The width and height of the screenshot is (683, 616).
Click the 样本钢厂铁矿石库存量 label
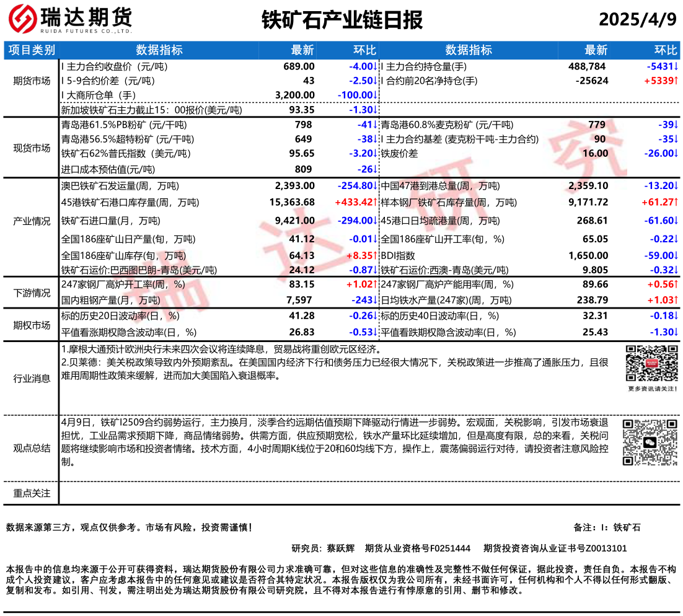pos(449,203)
